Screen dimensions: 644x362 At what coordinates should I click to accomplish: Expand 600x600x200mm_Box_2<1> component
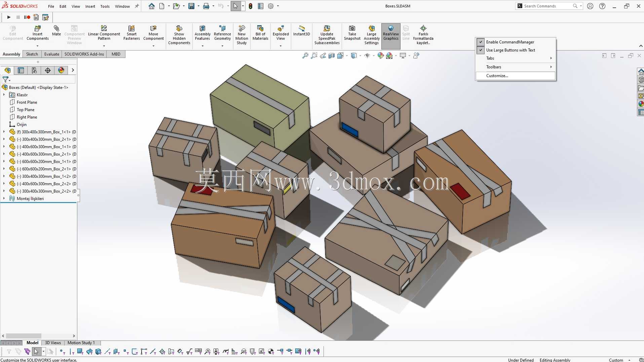coord(4,169)
